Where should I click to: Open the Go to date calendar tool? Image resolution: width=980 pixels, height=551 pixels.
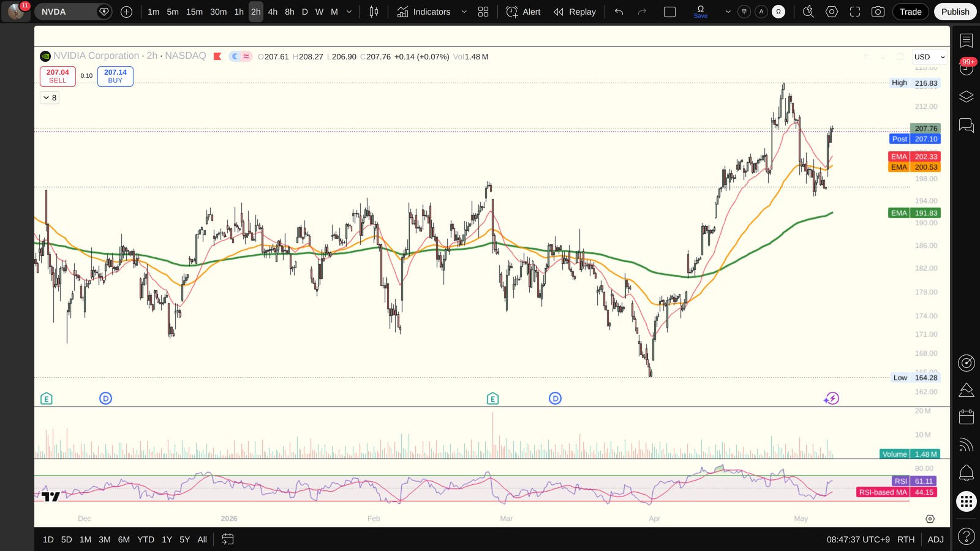click(227, 539)
